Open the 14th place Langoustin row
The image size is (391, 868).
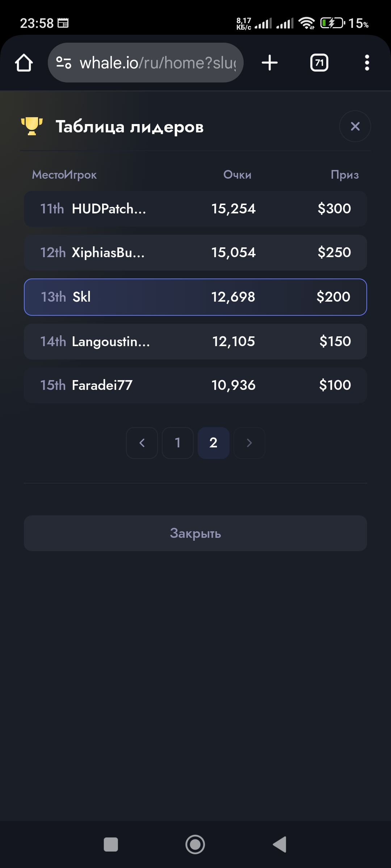coord(195,341)
